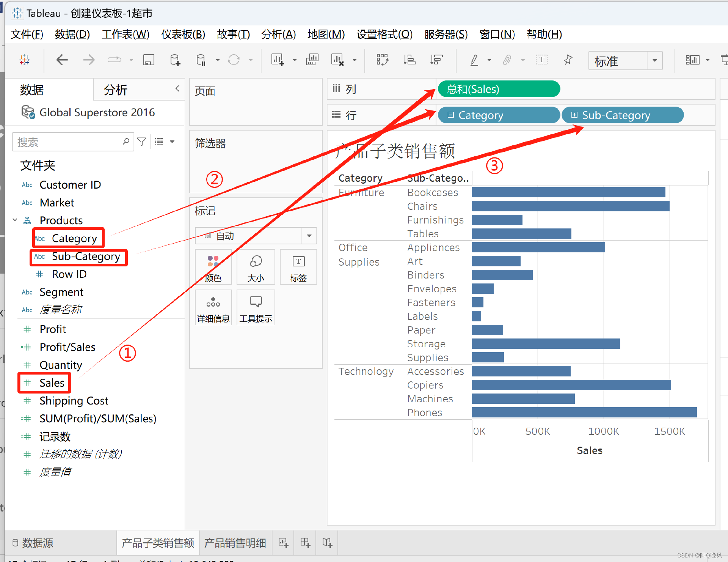The height and width of the screenshot is (562, 728).
Task: Click the New Data Source icon
Action: point(175,60)
